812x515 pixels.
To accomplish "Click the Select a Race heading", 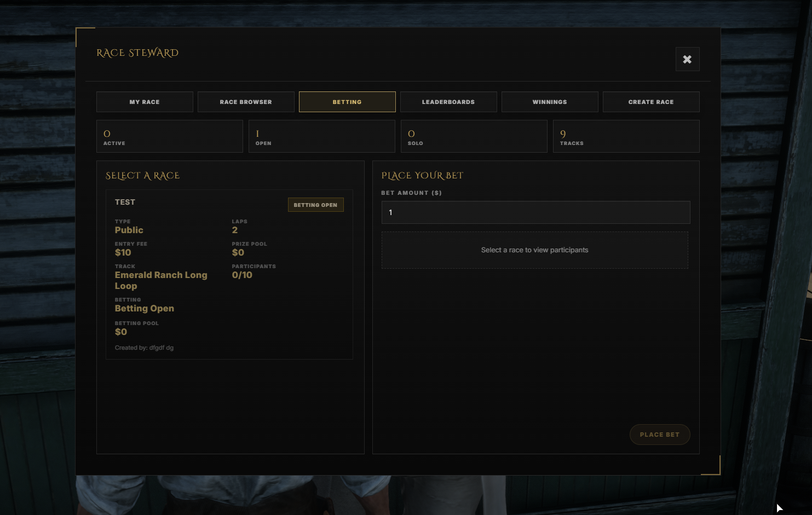I will 142,176.
